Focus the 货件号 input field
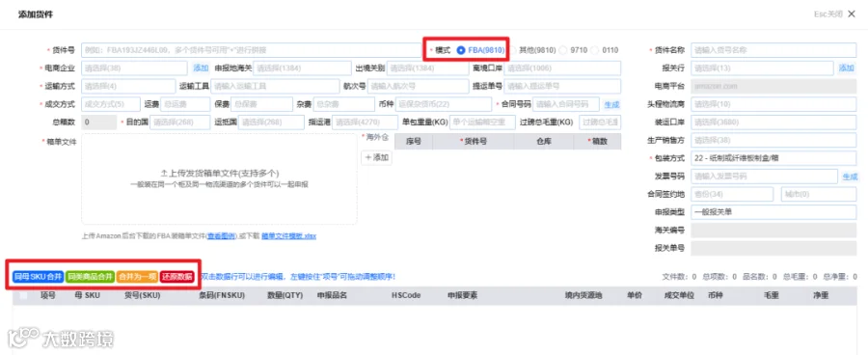 point(252,50)
